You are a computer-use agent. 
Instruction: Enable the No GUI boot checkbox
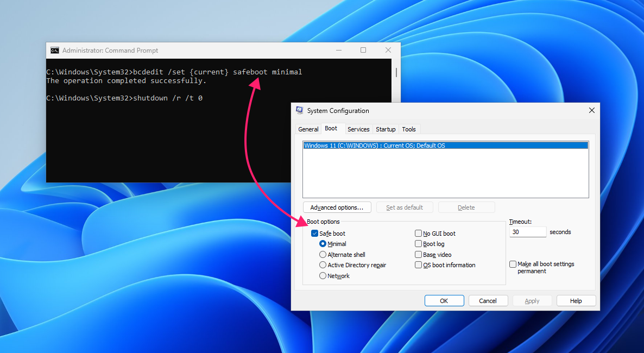click(418, 234)
